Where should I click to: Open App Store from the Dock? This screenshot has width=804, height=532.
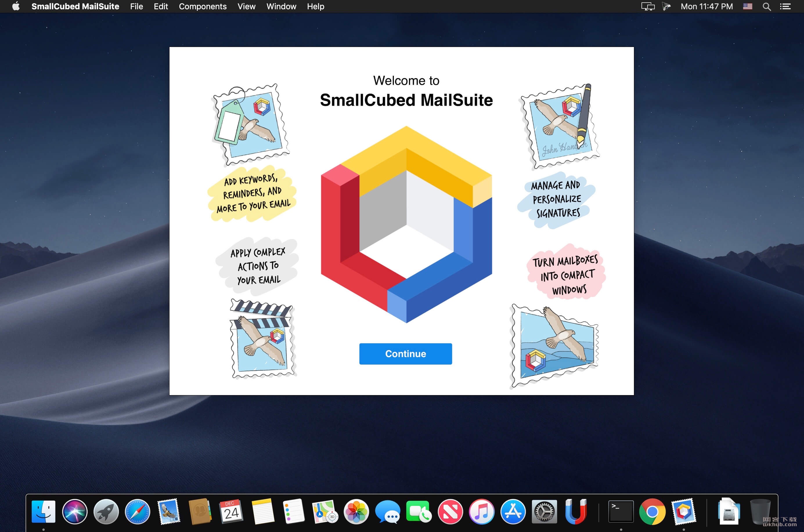point(513,511)
